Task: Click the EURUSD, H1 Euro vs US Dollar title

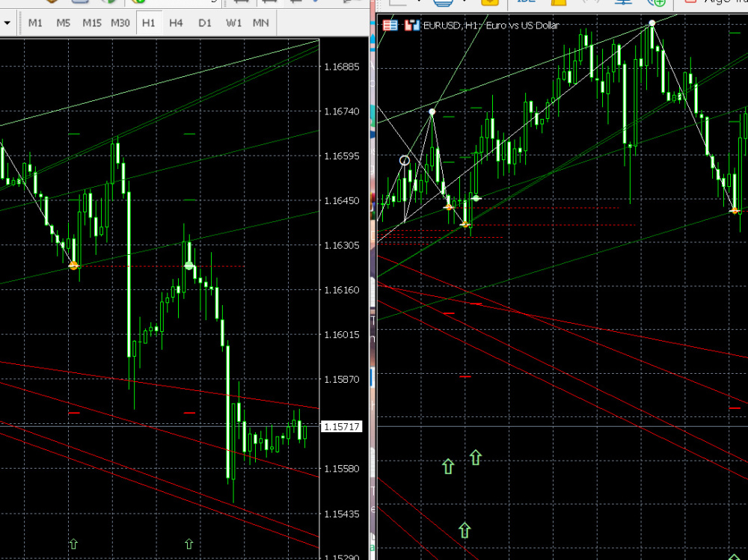Action: click(x=491, y=25)
